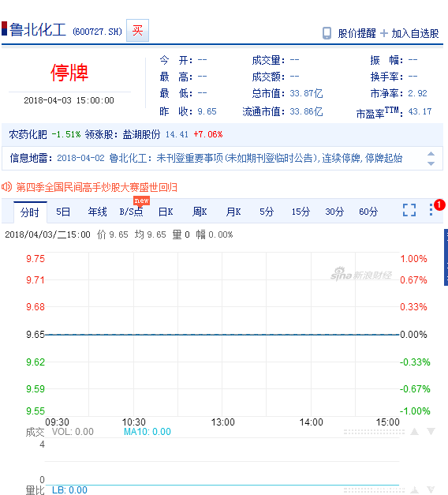
Task: Click the LB: 0.00 indicator label
Action: pyautogui.click(x=69, y=490)
